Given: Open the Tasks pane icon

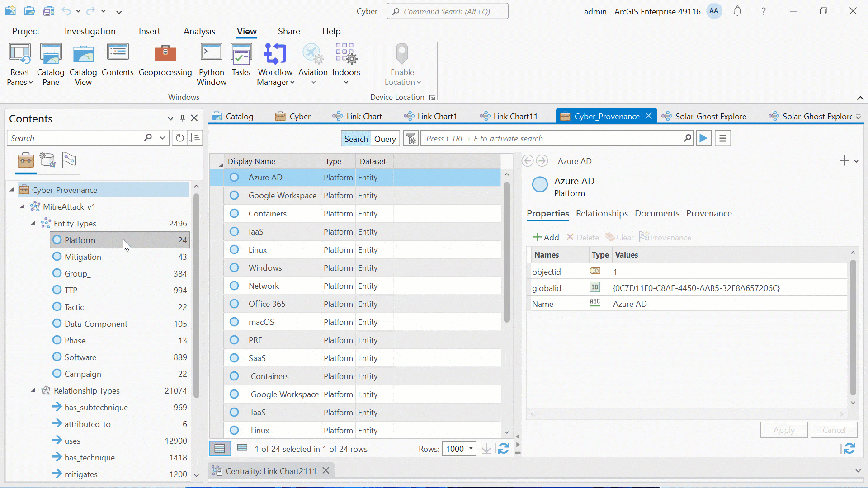Looking at the screenshot, I should [x=241, y=54].
